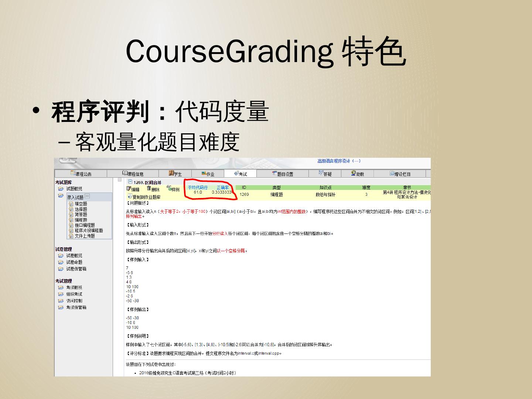Click the 学生 tab icon
The image size is (532, 399).
click(171, 173)
